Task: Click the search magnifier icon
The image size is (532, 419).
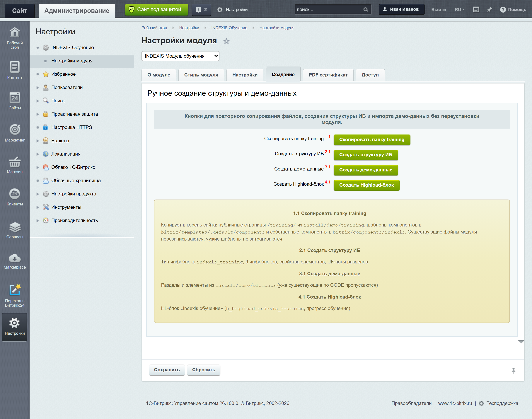Action: pos(366,10)
